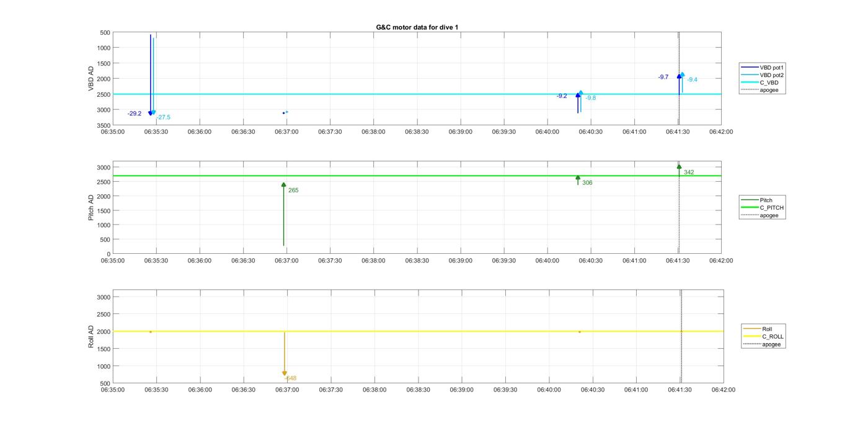The width and height of the screenshot is (868, 430).
Task: Select roll arrowhead marker labeled -648
Action: 285,374
